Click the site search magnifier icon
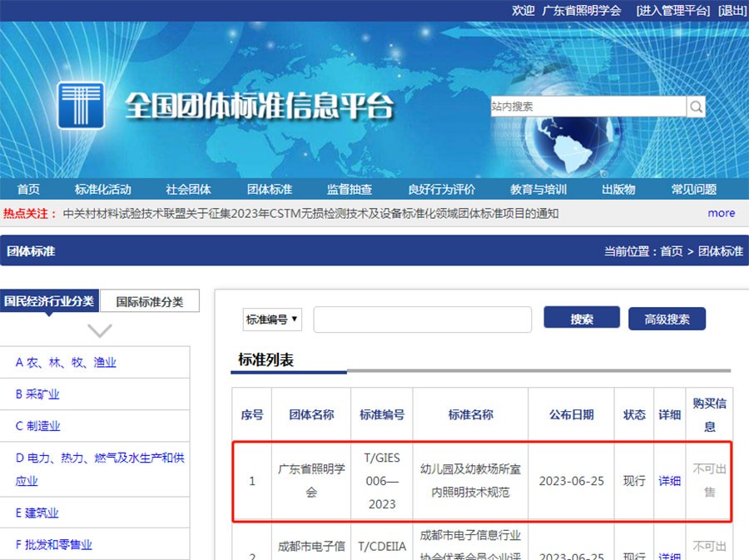 [696, 107]
